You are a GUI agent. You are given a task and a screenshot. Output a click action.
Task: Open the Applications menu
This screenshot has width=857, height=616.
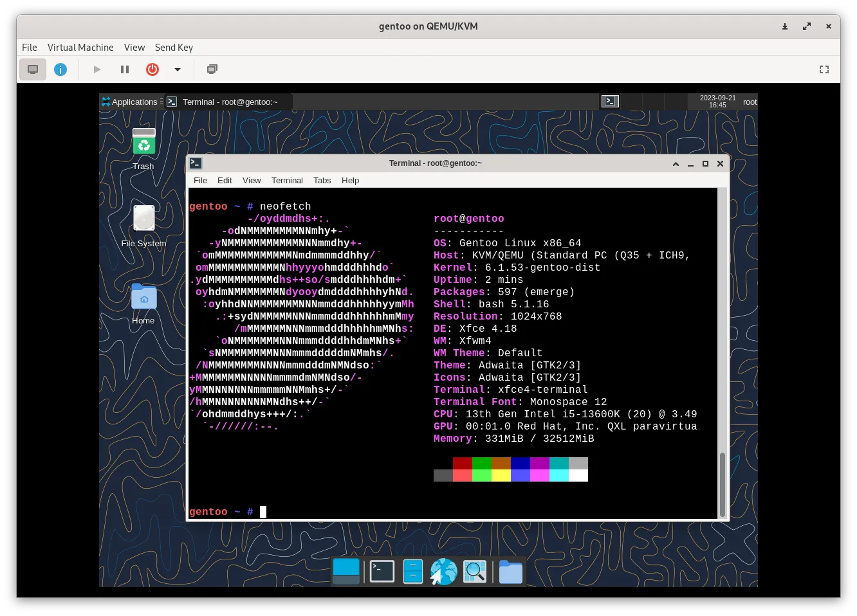[x=131, y=101]
